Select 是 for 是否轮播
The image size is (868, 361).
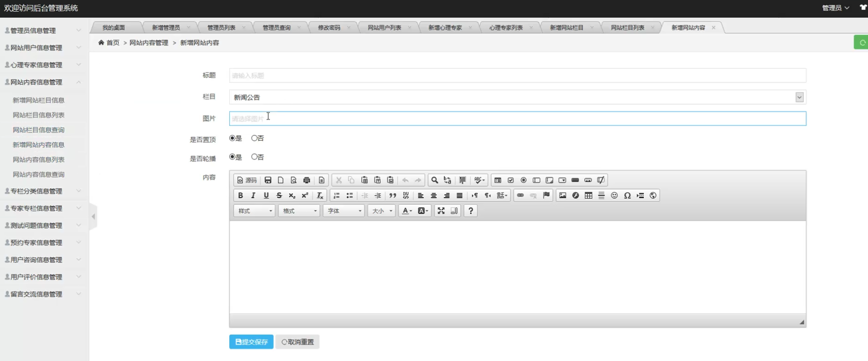pyautogui.click(x=232, y=157)
